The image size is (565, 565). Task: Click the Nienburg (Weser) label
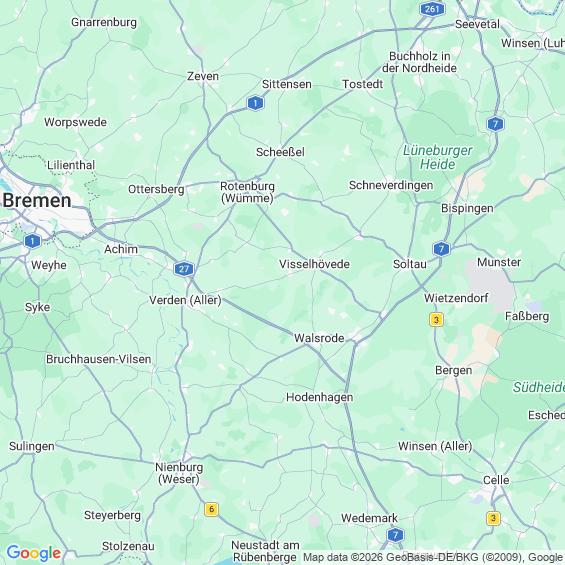179,473
